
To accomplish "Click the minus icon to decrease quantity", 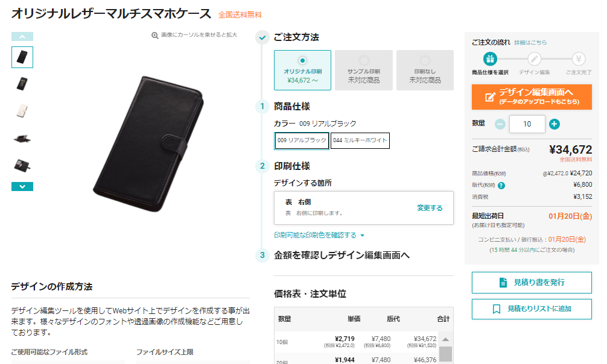I will tap(500, 124).
